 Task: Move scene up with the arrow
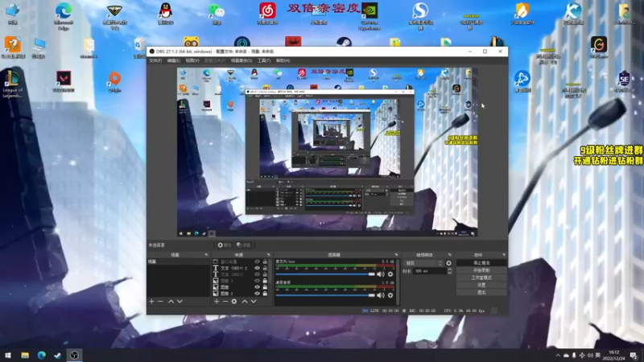tap(171, 301)
